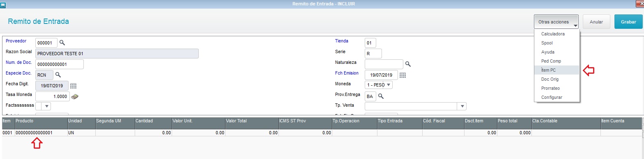
Task: Expand the Otras acciones dropdown
Action: (x=556, y=21)
